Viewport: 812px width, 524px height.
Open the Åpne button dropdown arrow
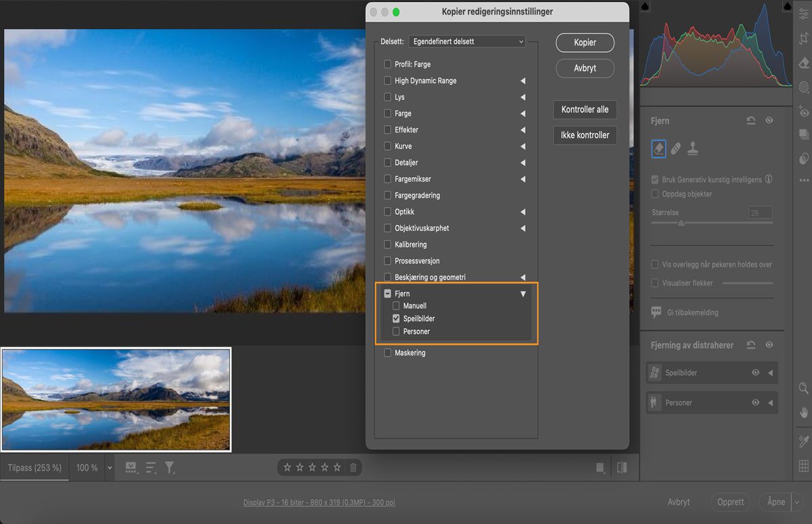pos(796,502)
